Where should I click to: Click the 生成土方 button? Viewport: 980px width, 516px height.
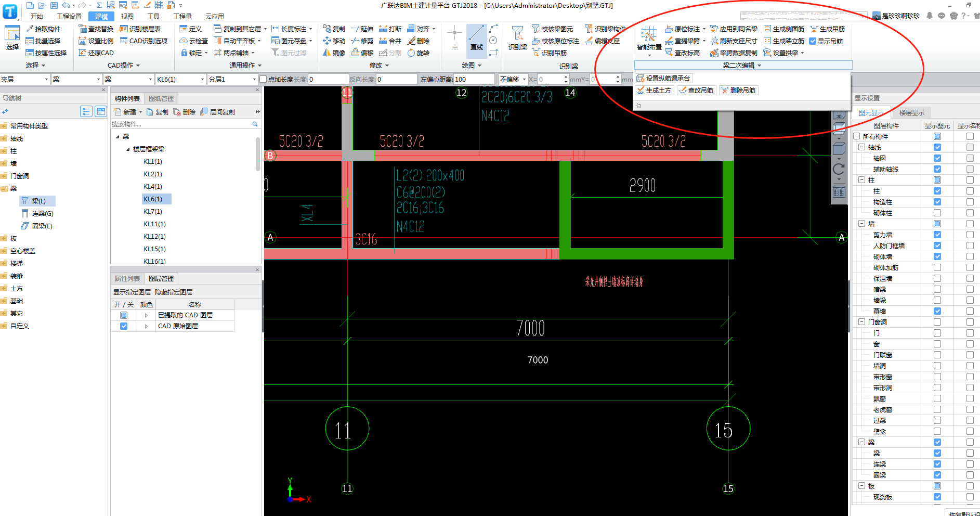click(x=654, y=90)
